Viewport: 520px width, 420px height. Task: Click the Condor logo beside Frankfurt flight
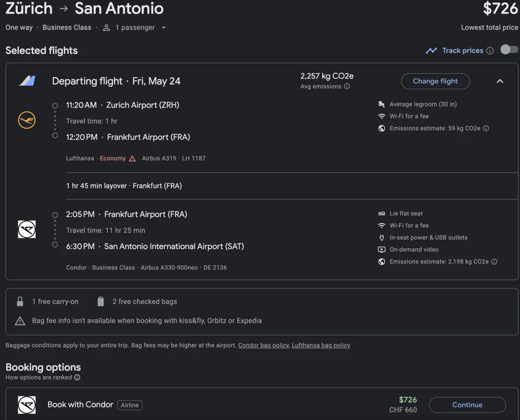[x=27, y=229]
